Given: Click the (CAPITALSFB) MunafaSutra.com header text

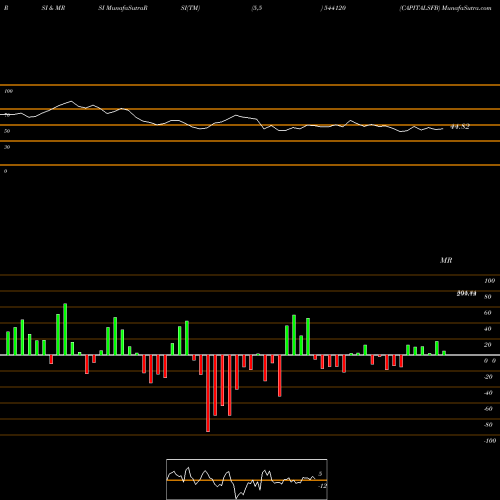Looking at the screenshot, I should (445, 8).
